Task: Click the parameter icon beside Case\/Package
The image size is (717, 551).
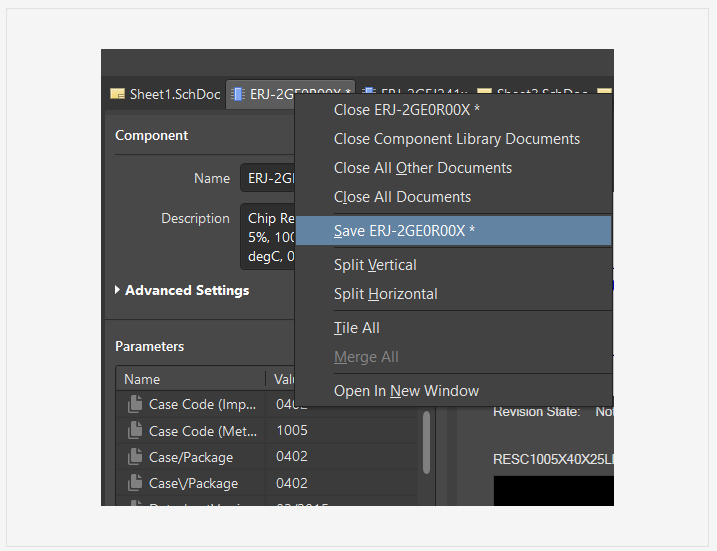Action: [135, 482]
